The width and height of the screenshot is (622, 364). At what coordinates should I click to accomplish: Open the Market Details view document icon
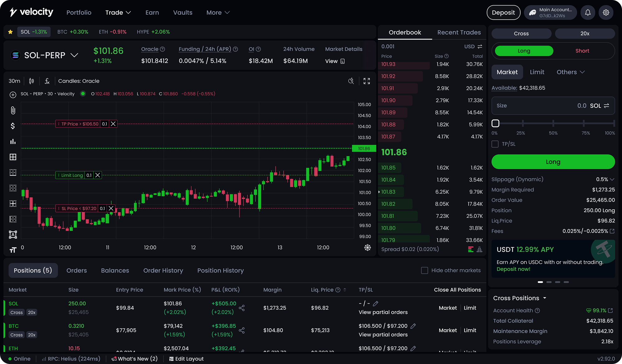point(342,61)
